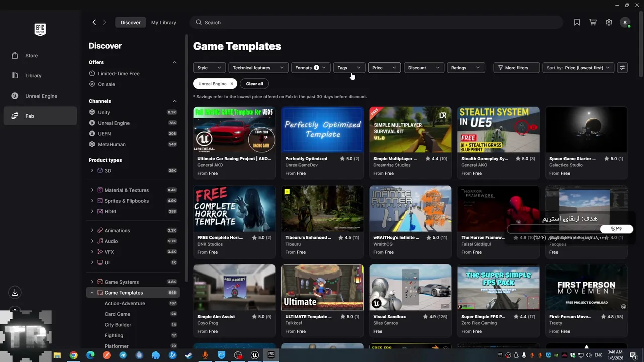Image resolution: width=644 pixels, height=362 pixels.
Task: Open Microsoft Edge from the taskbar
Action: pyautogui.click(x=90, y=355)
